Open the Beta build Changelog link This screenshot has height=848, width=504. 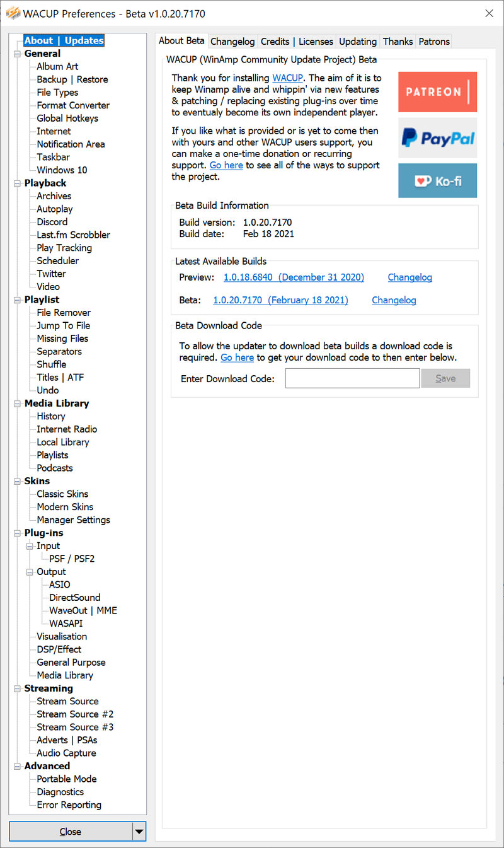(394, 300)
